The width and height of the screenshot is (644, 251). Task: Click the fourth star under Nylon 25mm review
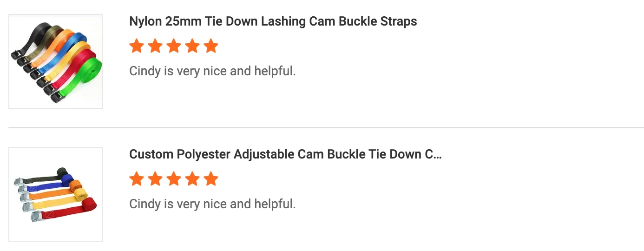(x=192, y=46)
